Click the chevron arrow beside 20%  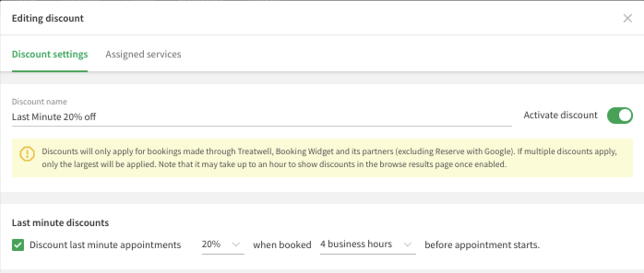[x=236, y=245]
